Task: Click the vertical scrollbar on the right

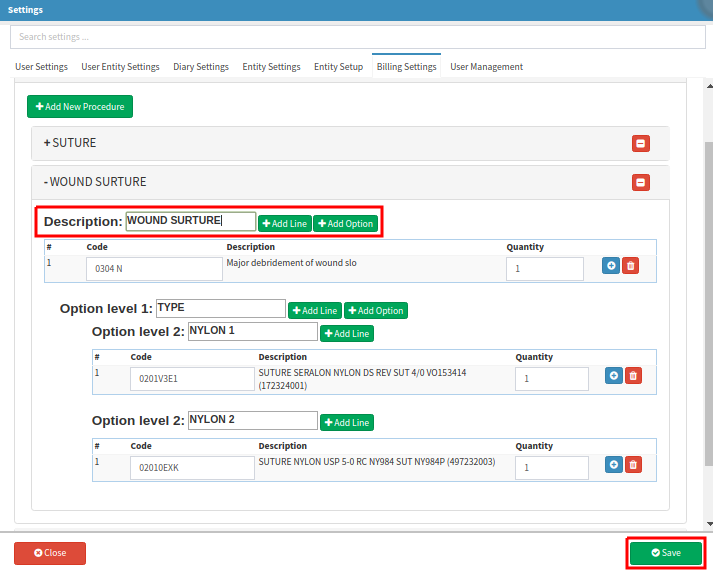Action: tap(708, 300)
